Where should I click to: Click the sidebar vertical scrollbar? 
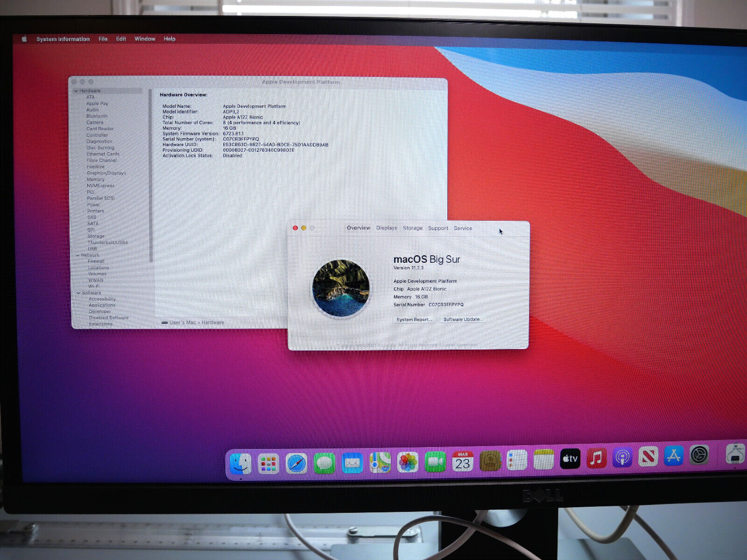coord(150,175)
